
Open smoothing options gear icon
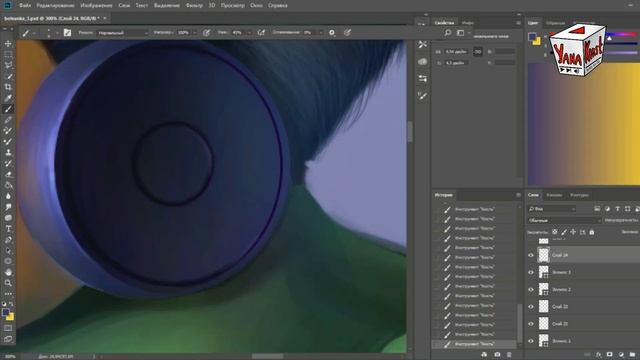pyautogui.click(x=332, y=32)
